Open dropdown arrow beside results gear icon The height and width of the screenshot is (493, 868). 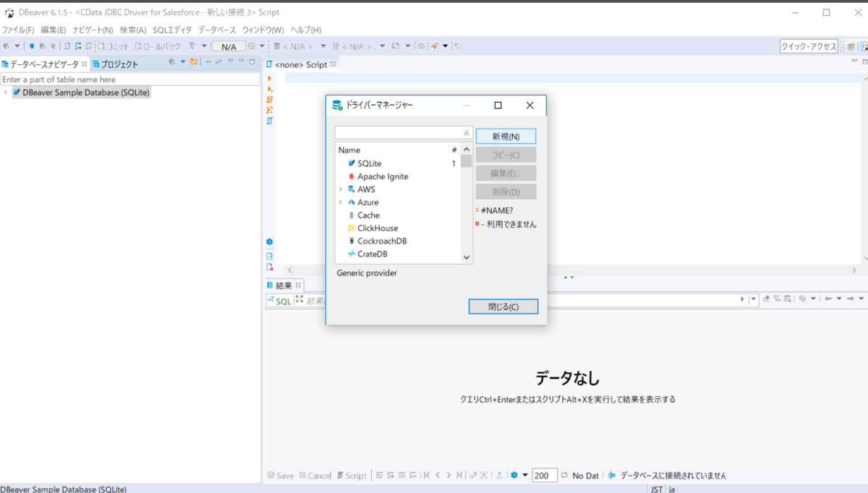click(x=525, y=475)
